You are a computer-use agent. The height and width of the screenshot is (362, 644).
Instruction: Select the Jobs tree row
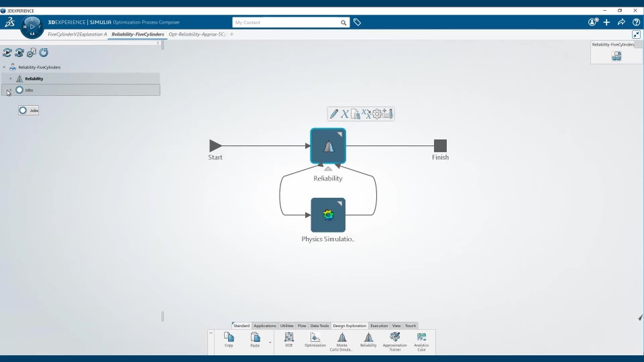coord(81,90)
